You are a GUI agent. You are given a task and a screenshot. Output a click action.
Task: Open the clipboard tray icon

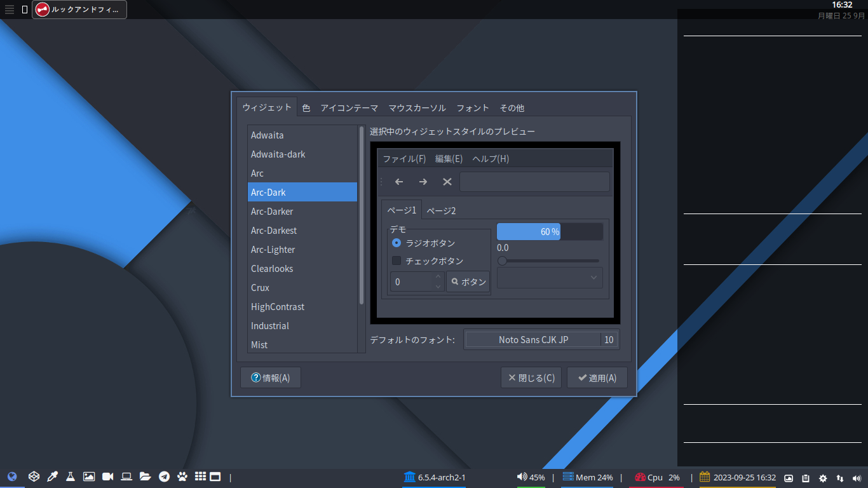(x=806, y=478)
